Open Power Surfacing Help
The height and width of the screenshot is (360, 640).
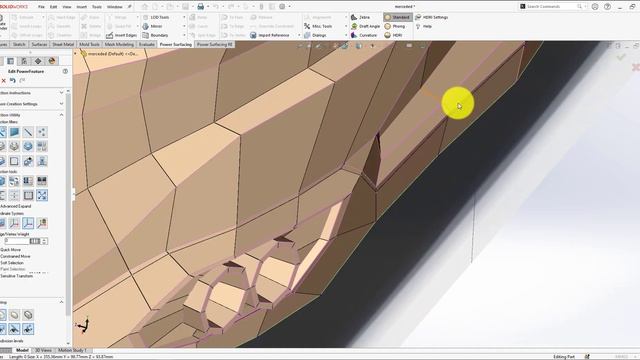pyautogui.click(x=424, y=26)
